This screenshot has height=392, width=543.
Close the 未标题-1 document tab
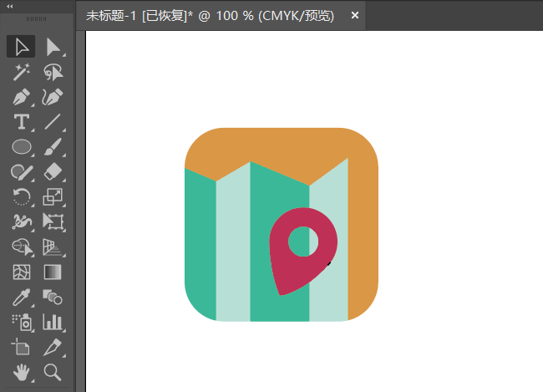354,15
